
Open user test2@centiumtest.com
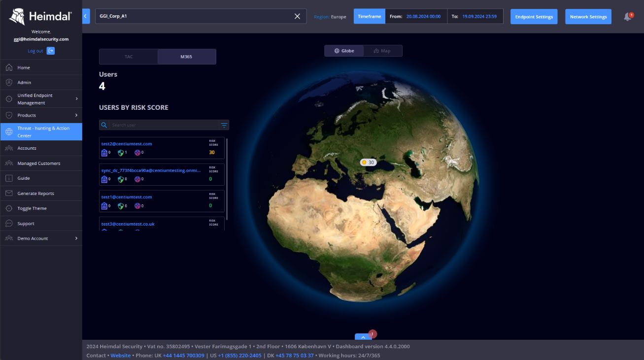[127, 144]
